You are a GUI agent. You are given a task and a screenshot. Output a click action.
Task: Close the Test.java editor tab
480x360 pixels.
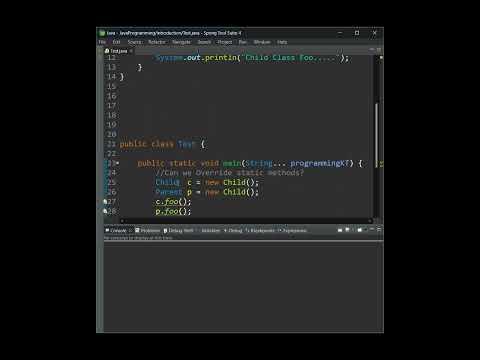click(131, 51)
